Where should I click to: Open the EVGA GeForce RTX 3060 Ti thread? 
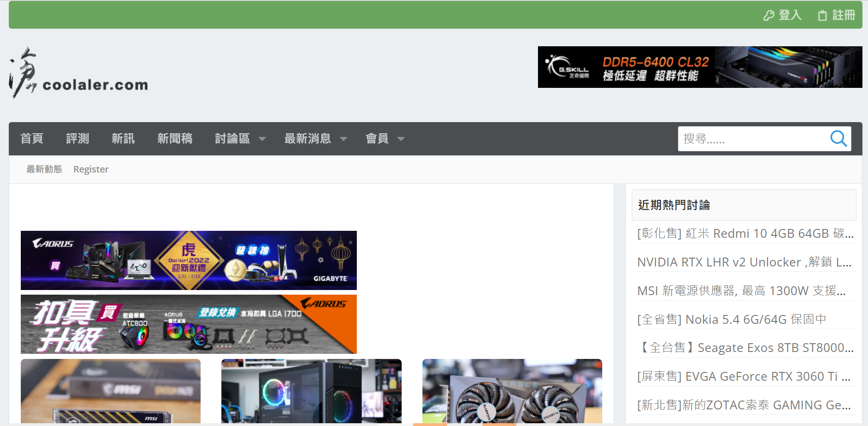coord(744,377)
